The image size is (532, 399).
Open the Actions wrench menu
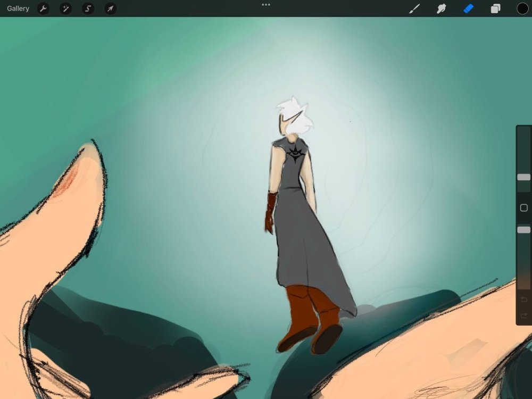[x=44, y=9]
